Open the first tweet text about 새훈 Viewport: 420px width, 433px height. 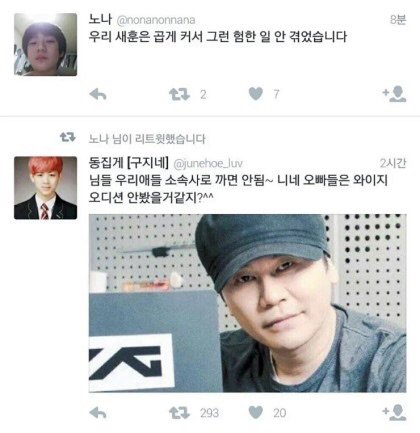(218, 37)
